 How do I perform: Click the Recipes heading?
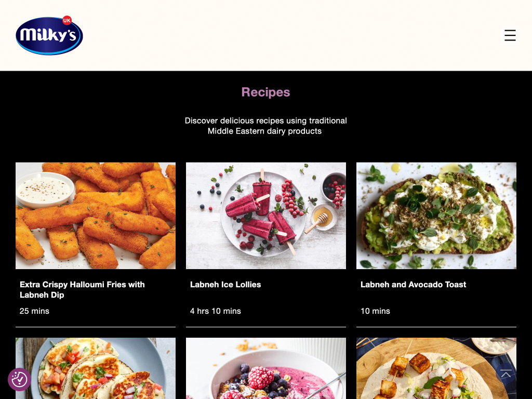pos(265,92)
